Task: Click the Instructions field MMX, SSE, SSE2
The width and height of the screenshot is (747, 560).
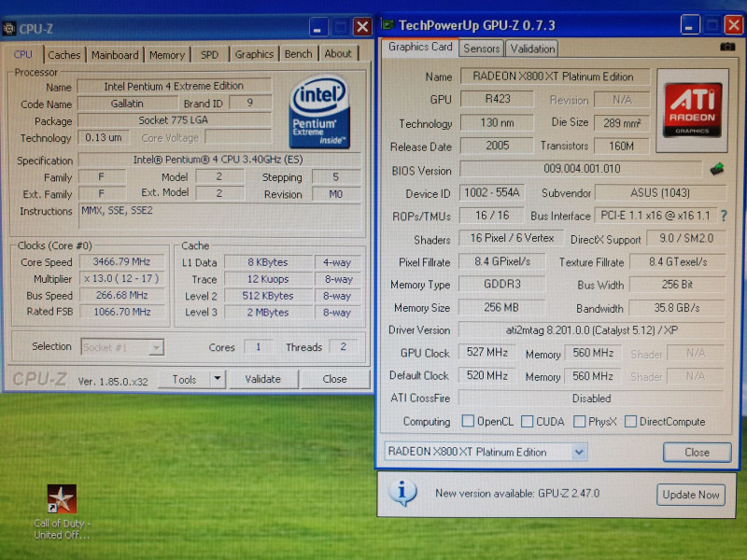Action: (x=219, y=217)
